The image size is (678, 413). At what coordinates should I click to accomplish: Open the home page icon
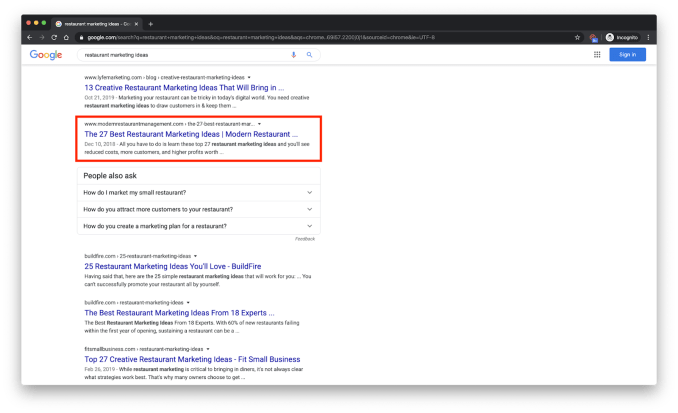coord(66,38)
